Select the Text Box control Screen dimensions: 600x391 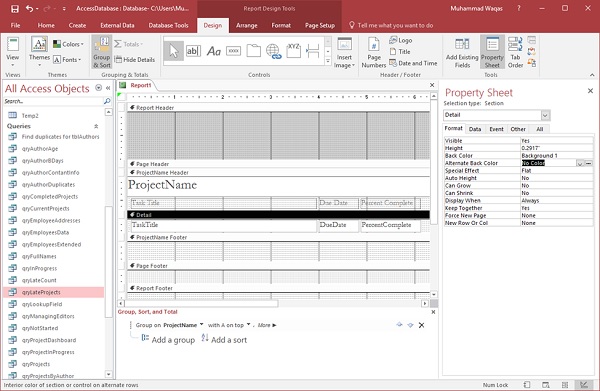point(193,51)
